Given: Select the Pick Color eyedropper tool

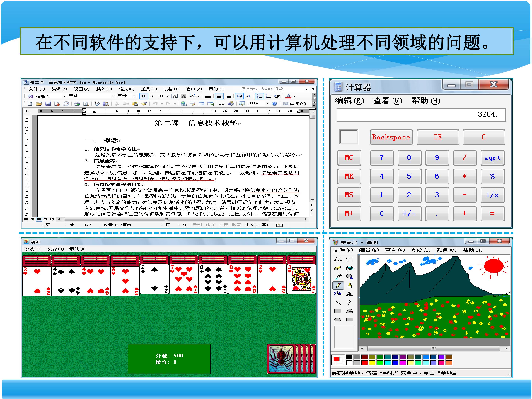Looking at the screenshot, I should pos(338,277).
